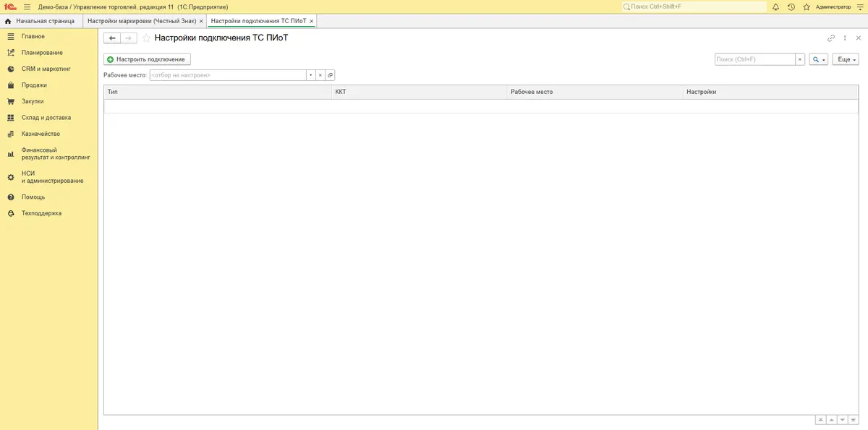Open service menu icon beside Администратор
Screen dimensions: 868x430
coord(860,7)
